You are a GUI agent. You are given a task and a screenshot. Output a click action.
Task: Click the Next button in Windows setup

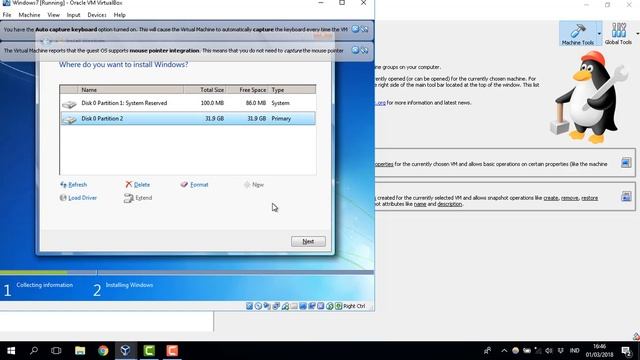click(x=308, y=241)
